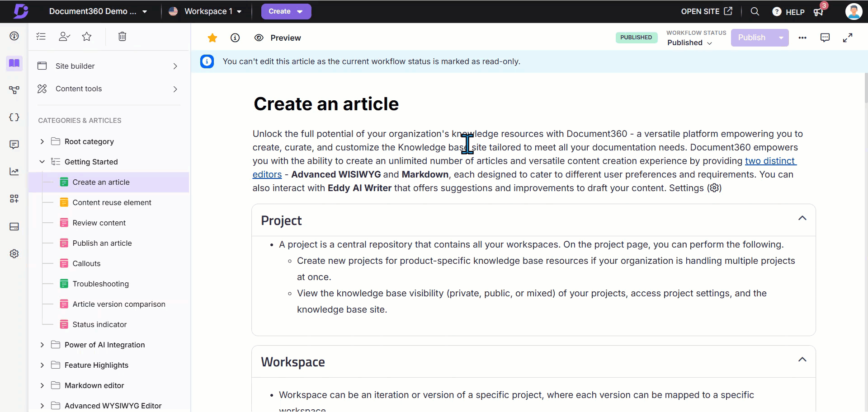The width and height of the screenshot is (868, 412).
Task: Click the HELP question mark button
Action: [x=788, y=12]
